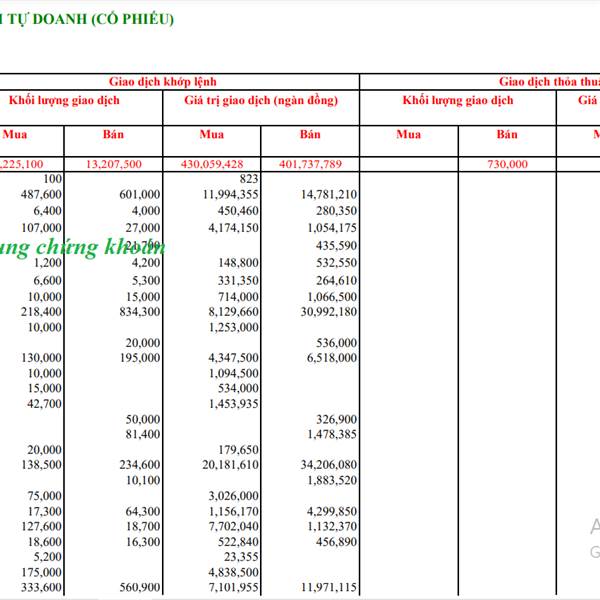Select cell 42,700
This screenshot has width=600, height=600.
coord(44,404)
